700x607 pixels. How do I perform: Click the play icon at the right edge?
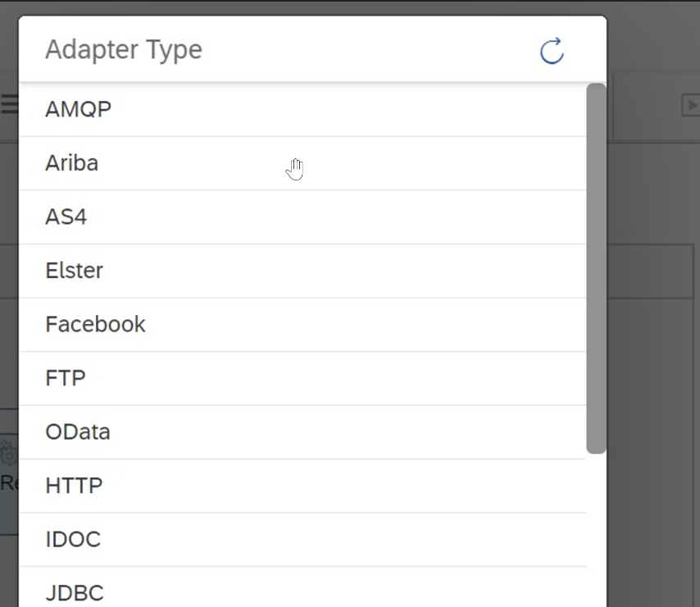point(691,106)
